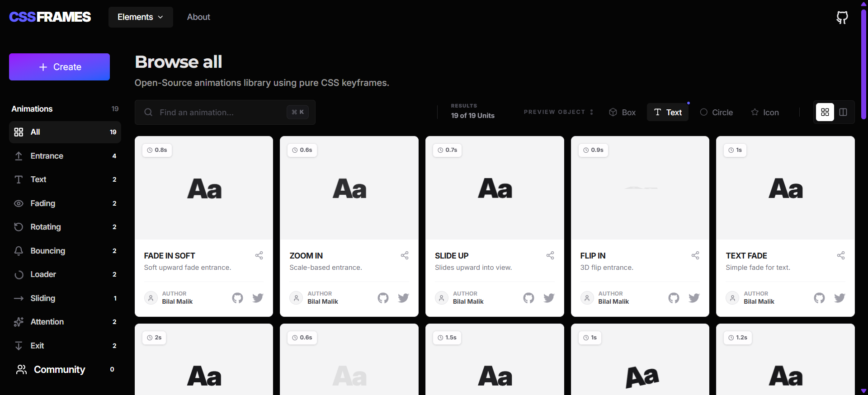Filter by Fading animations
Image resolution: width=868 pixels, height=395 pixels.
click(65, 203)
